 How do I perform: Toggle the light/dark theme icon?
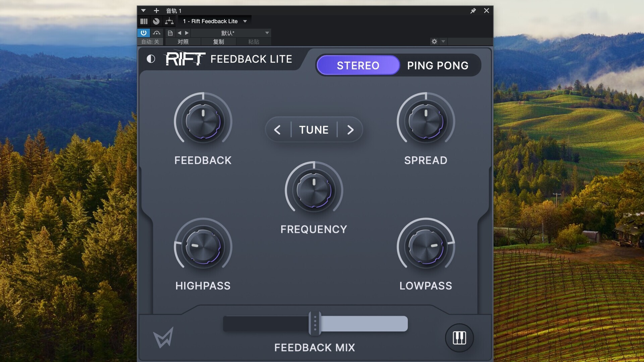click(151, 59)
